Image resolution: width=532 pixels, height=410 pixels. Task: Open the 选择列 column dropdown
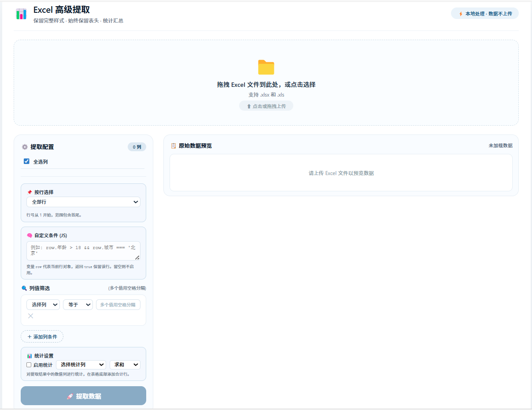pos(43,305)
